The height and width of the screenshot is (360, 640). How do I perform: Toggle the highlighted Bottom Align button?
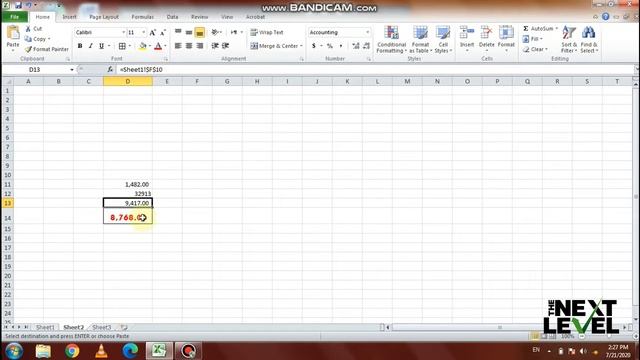(200, 32)
